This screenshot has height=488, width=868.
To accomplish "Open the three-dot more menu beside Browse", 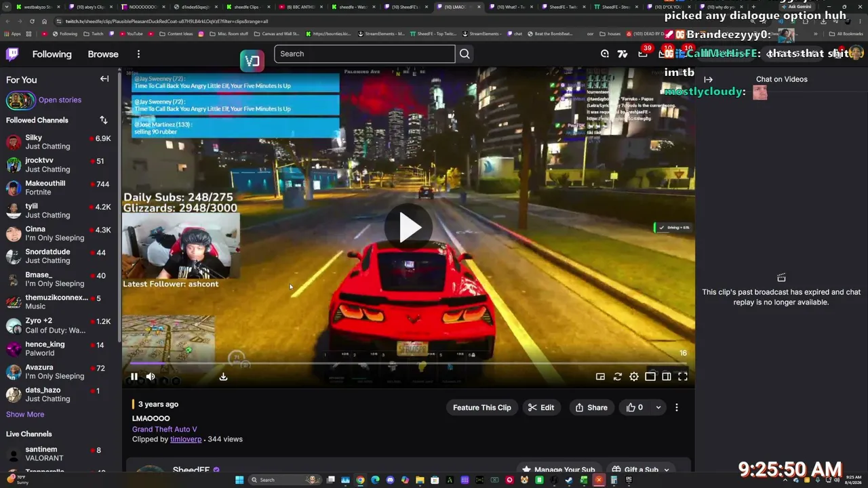I will point(138,54).
